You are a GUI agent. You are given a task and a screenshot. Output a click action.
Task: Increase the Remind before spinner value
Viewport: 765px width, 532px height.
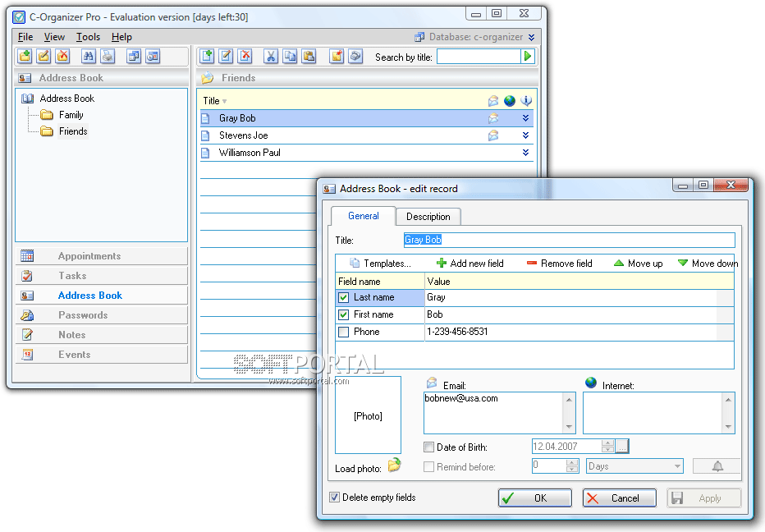pyautogui.click(x=572, y=462)
